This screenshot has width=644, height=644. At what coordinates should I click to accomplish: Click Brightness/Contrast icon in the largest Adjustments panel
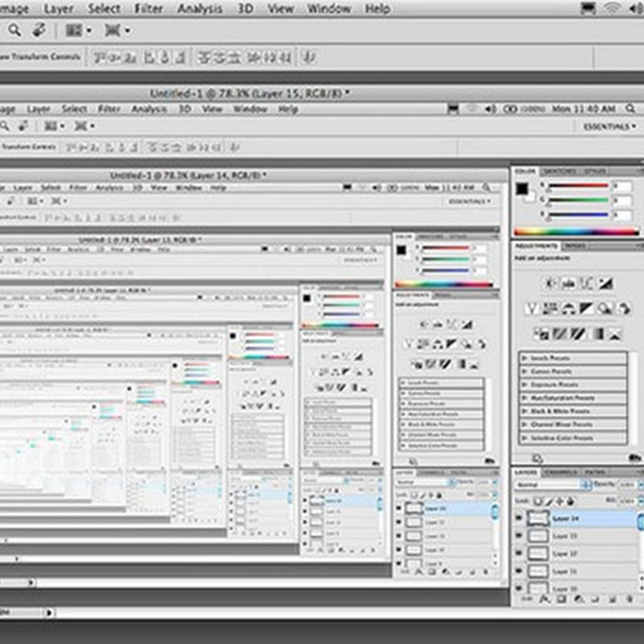click(x=550, y=283)
